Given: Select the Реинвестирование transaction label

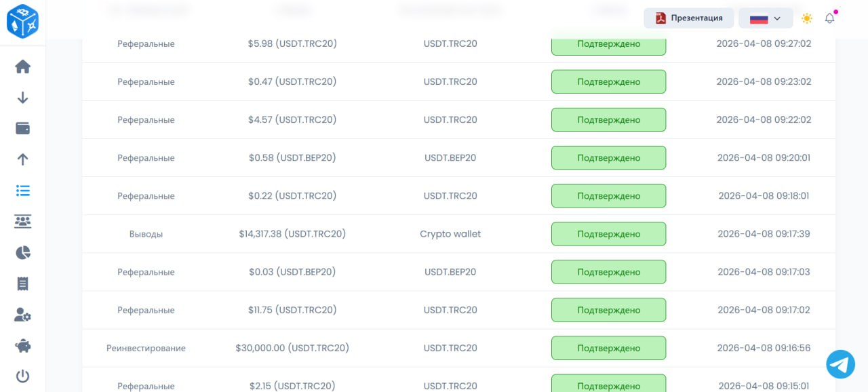Looking at the screenshot, I should [x=146, y=348].
